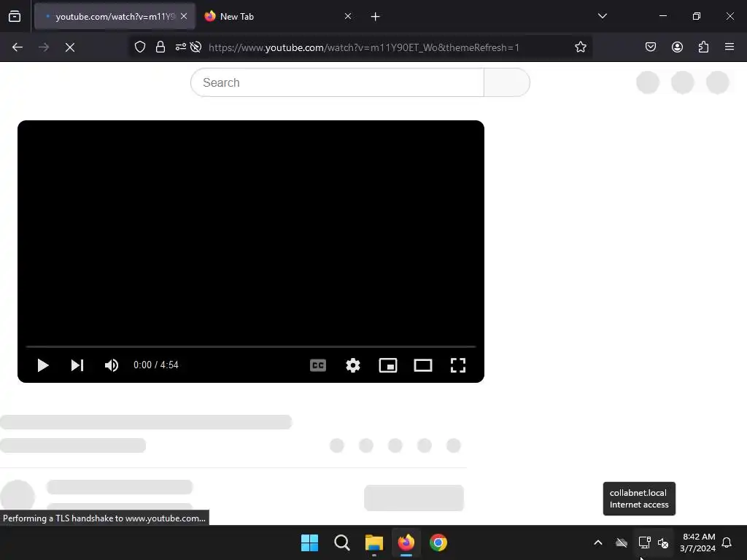Activate miniplayer mode
Screen dimensions: 747x560
[x=388, y=365]
